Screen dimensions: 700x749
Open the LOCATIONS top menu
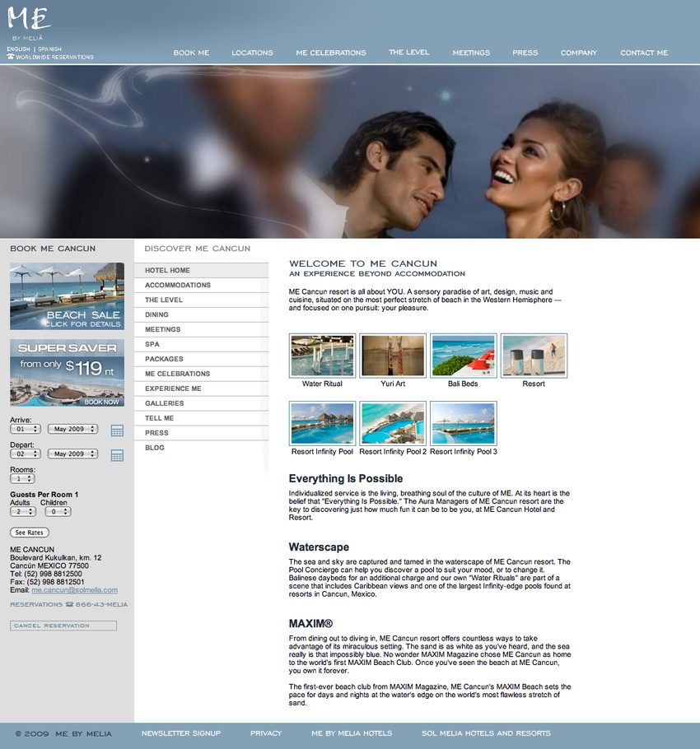click(x=252, y=53)
